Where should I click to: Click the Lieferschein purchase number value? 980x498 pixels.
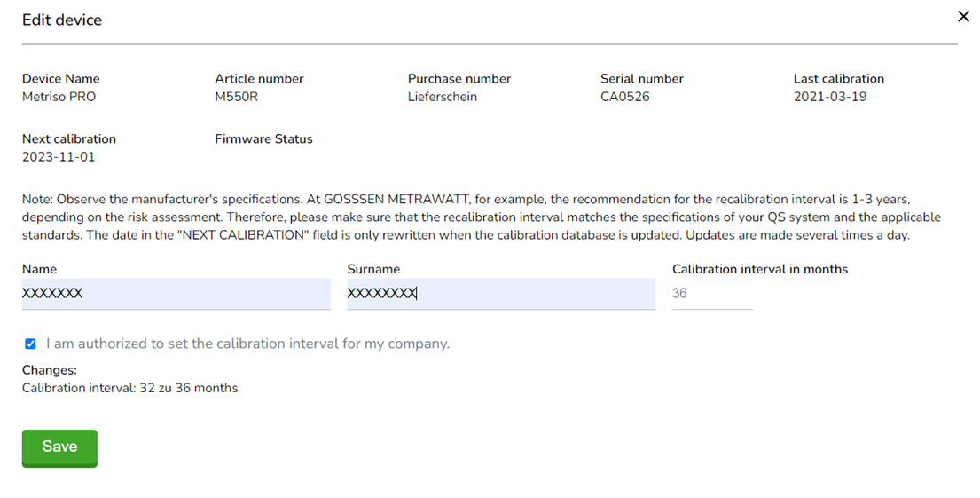(443, 97)
